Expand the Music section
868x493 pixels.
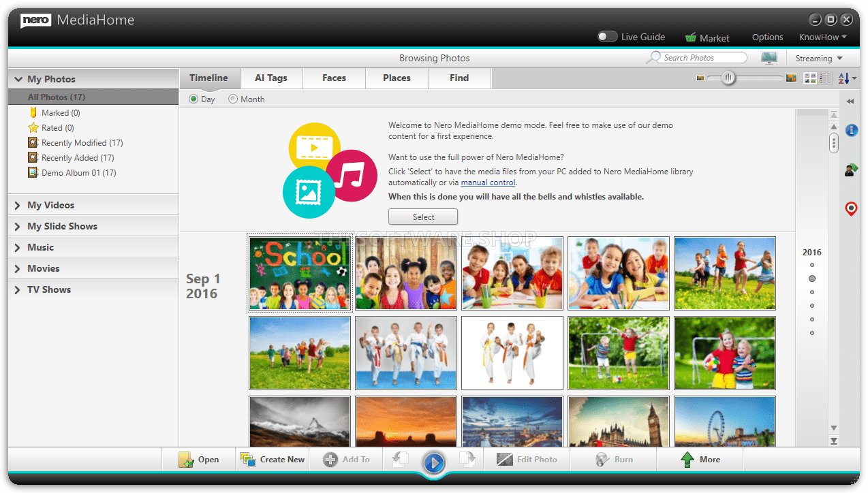(x=93, y=247)
